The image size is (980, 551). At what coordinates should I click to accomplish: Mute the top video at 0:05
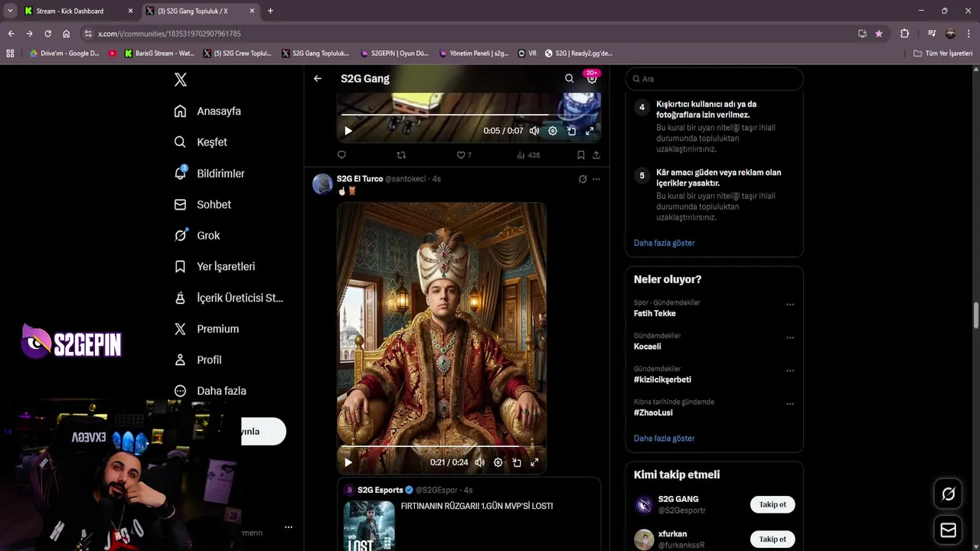tap(534, 131)
